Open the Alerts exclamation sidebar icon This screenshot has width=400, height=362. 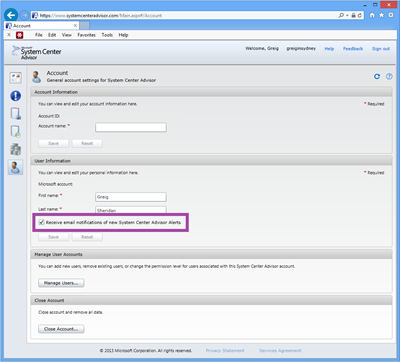coord(15,96)
